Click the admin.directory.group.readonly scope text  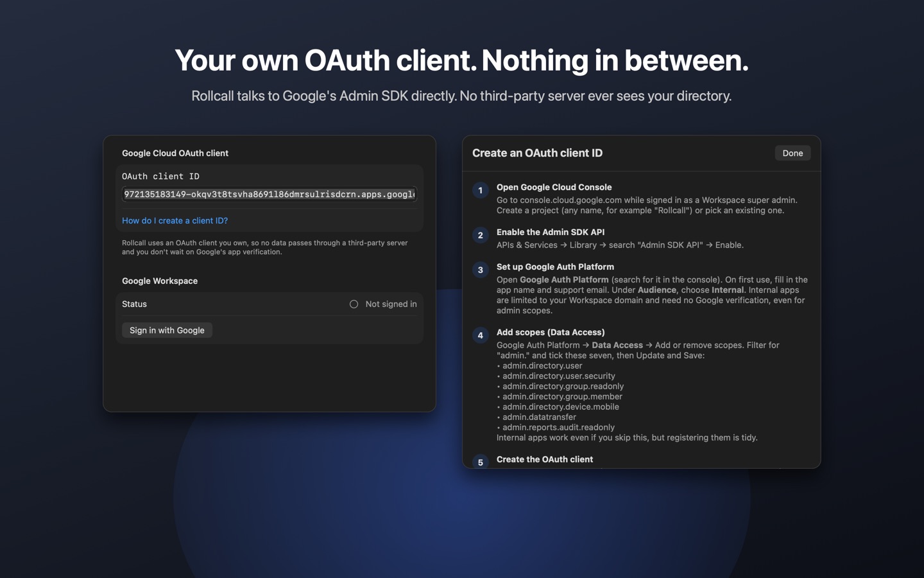coord(563,386)
